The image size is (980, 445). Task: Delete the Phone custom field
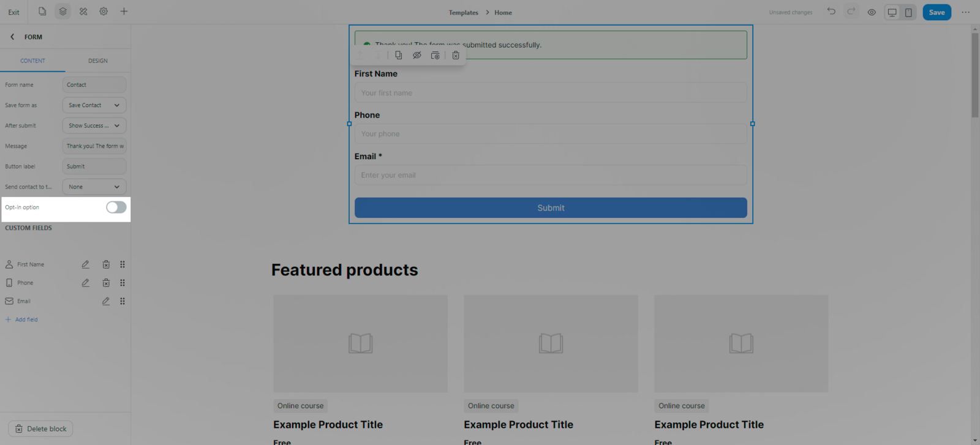[106, 283]
